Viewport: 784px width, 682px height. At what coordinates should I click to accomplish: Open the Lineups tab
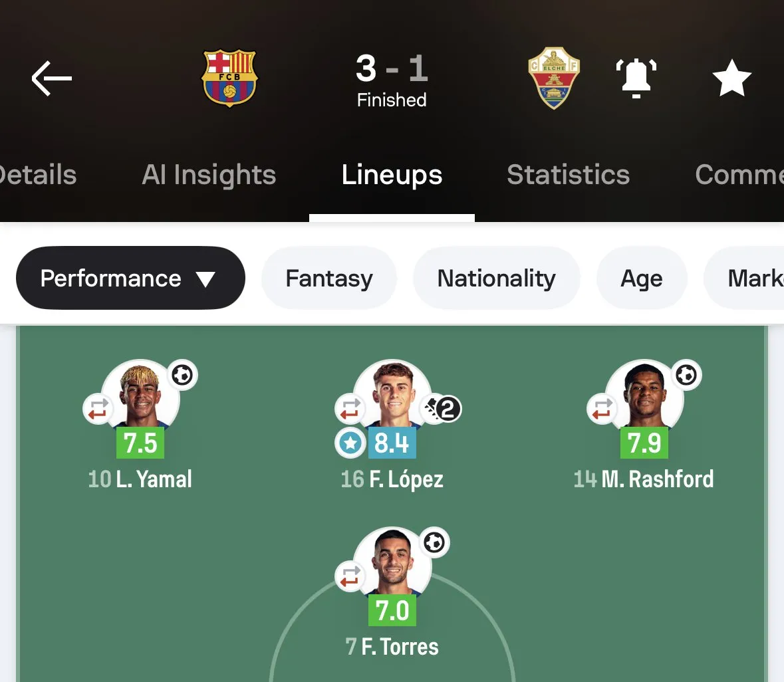coord(392,175)
